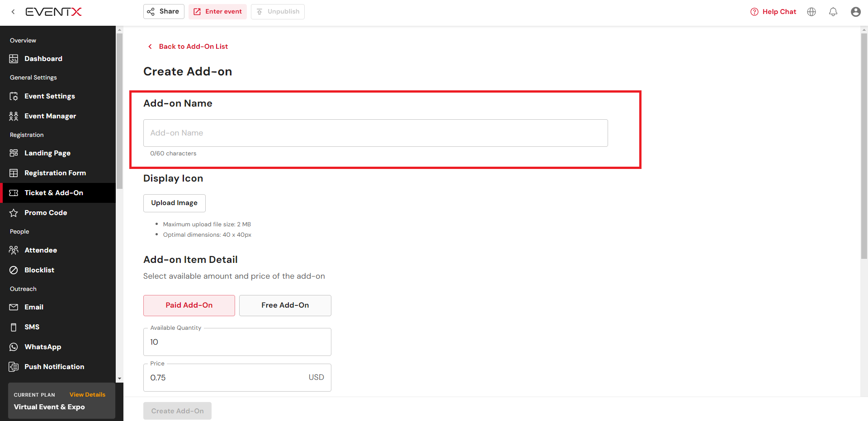Open the user account avatar menu
Image resolution: width=868 pixels, height=421 pixels.
[x=855, y=12]
